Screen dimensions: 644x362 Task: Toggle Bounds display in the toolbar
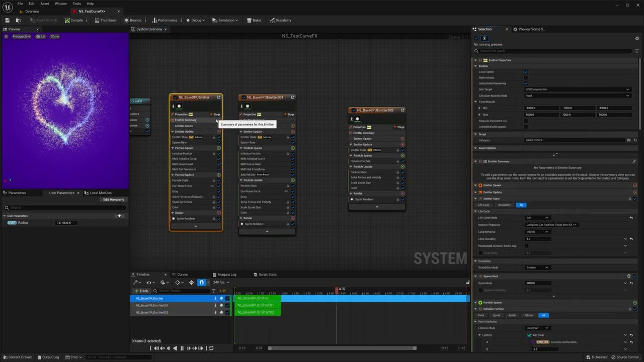pos(133,20)
